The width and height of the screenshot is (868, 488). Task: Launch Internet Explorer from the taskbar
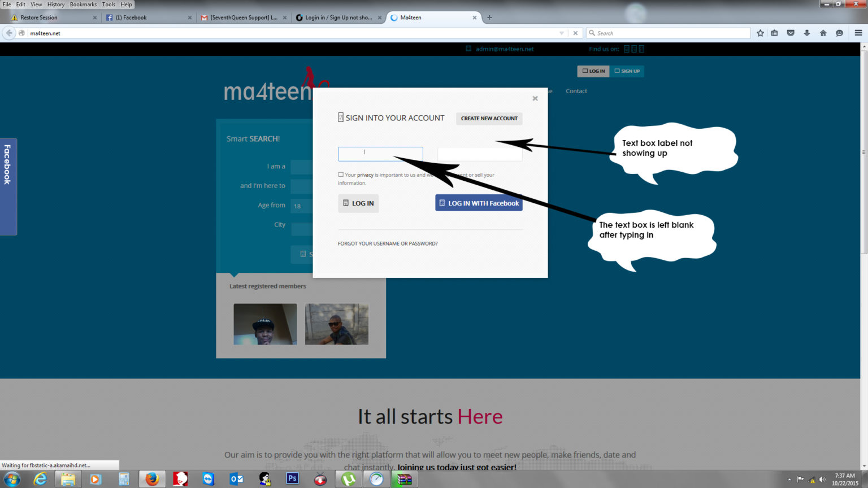(x=40, y=479)
